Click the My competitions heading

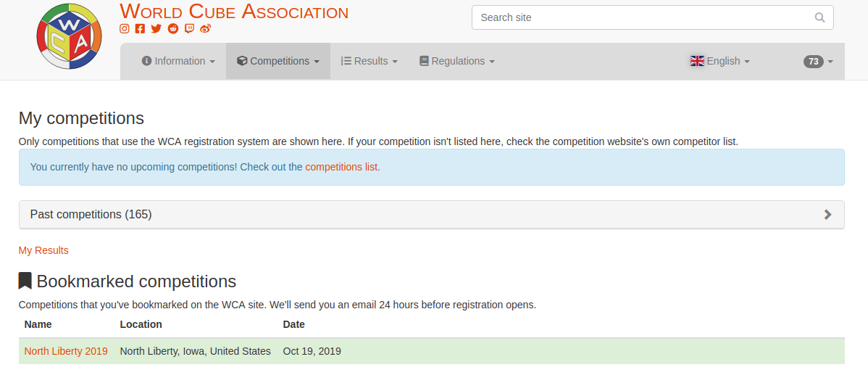(x=81, y=118)
